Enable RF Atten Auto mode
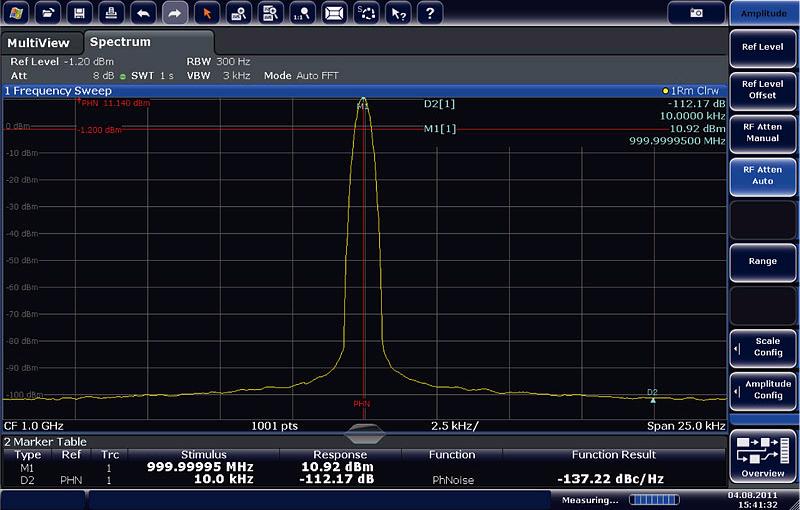The height and width of the screenshot is (510, 800). [x=763, y=175]
